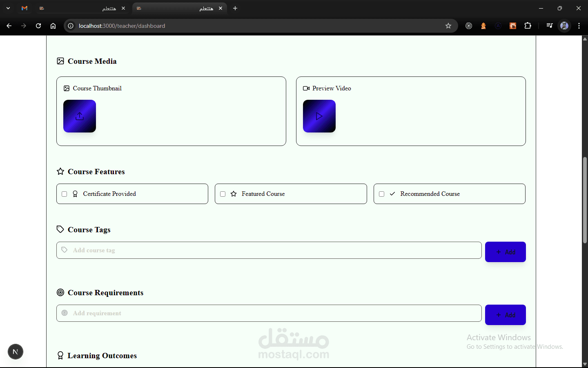Open the Next.js dev tools N badge
The height and width of the screenshot is (368, 588).
click(16, 352)
